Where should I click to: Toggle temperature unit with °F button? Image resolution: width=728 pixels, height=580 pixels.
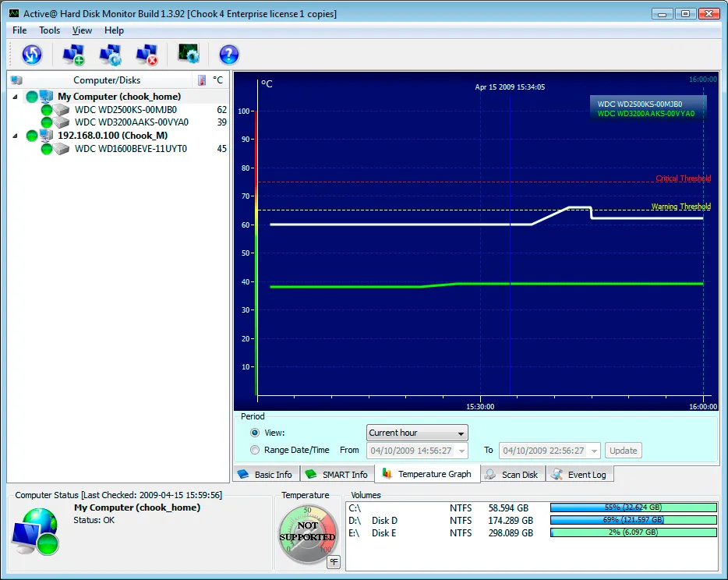[x=334, y=561]
